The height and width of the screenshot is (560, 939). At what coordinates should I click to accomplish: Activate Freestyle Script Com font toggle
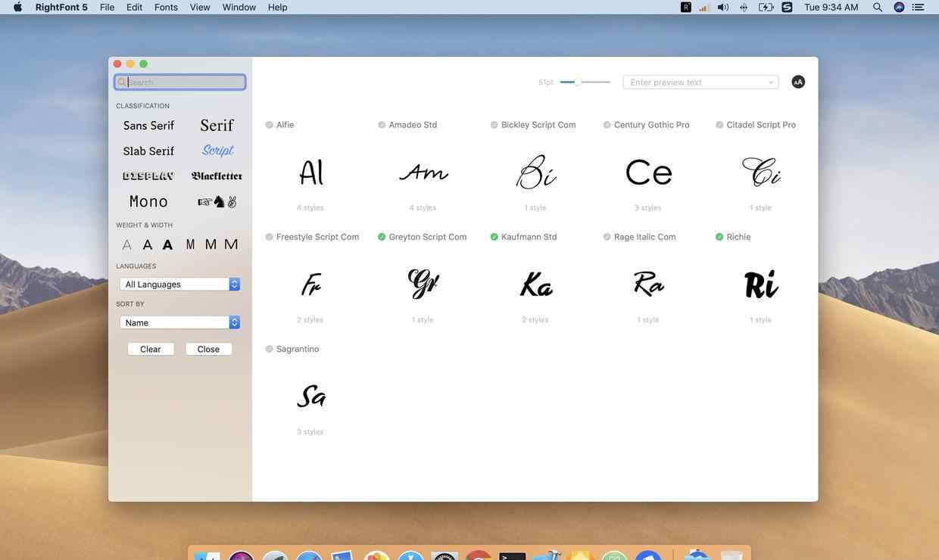coord(269,237)
